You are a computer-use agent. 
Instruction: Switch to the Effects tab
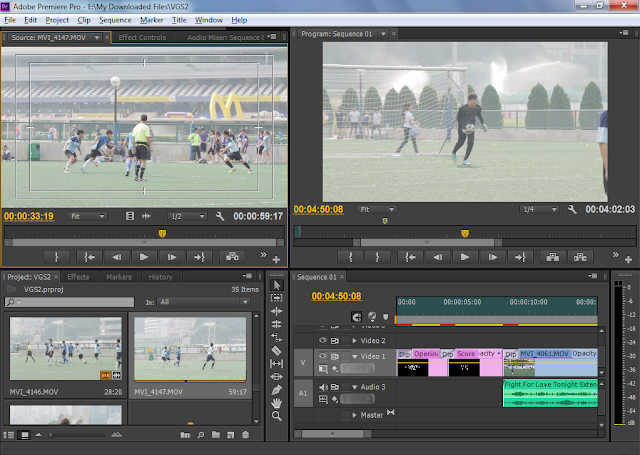point(78,277)
